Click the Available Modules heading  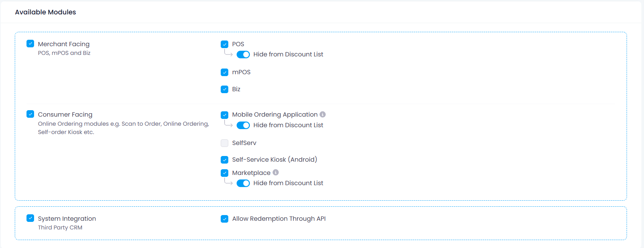point(45,12)
